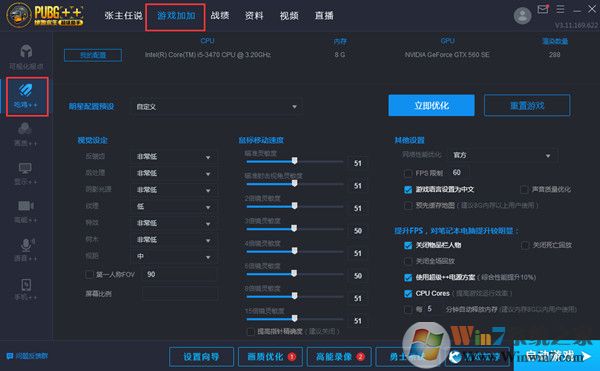
Task: Enable the auto-release memory every 5 minutes checkbox
Action: (408, 309)
